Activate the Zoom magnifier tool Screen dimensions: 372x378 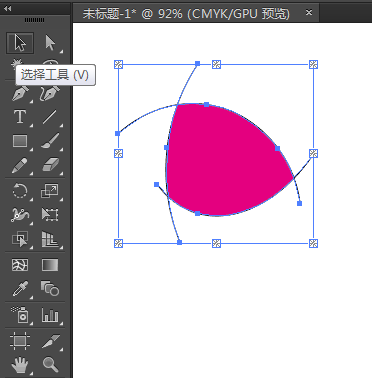pyautogui.click(x=50, y=364)
